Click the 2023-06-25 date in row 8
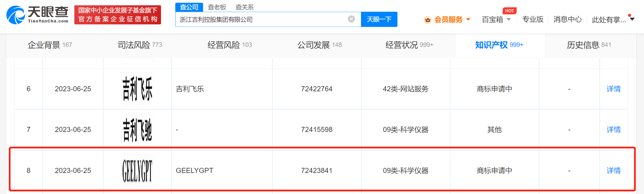Viewport: 644px width, 194px height. coord(73,171)
